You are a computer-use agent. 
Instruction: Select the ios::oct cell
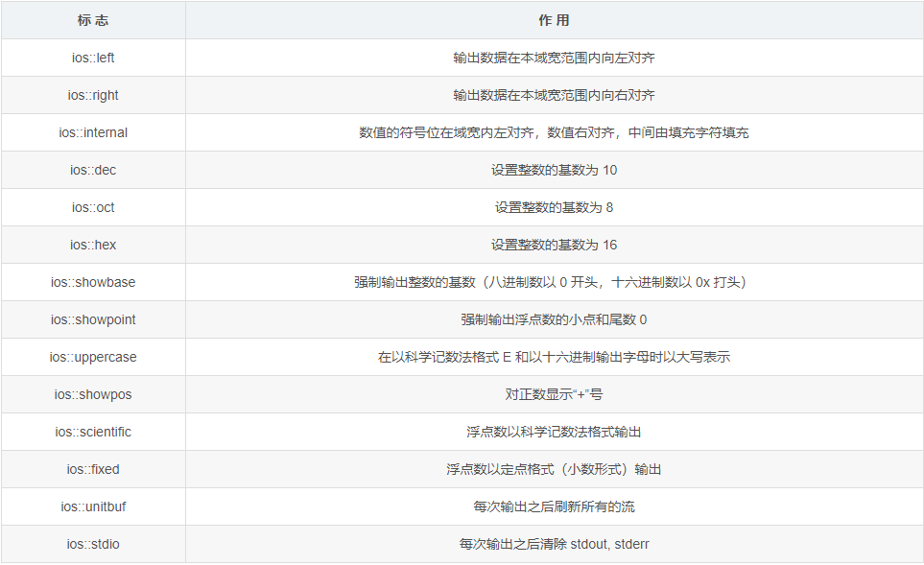(93, 207)
